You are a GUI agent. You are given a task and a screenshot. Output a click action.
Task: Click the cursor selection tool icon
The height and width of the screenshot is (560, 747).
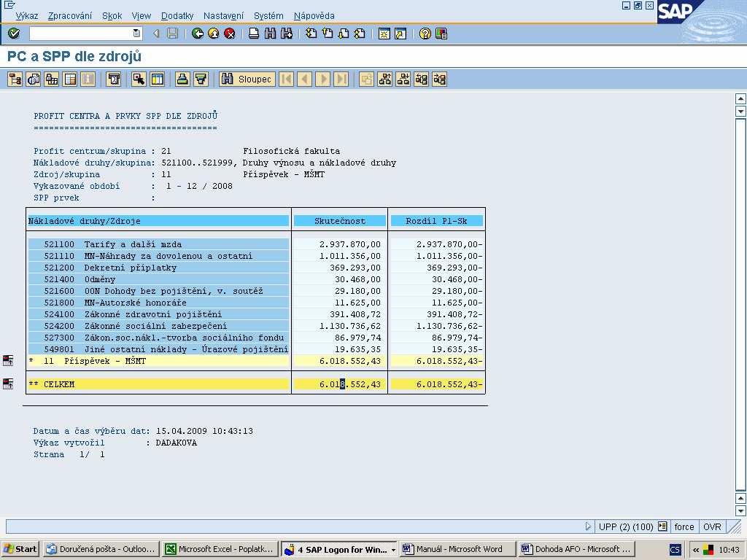139,79
